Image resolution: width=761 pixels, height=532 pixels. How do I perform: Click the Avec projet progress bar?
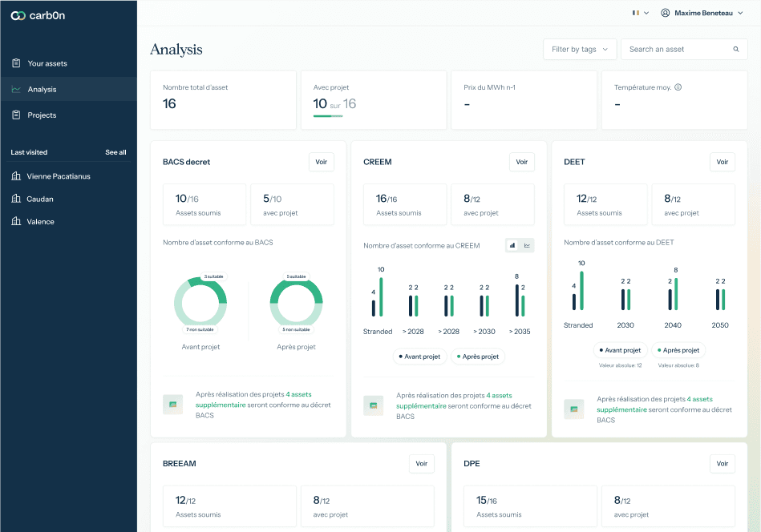[x=328, y=116]
